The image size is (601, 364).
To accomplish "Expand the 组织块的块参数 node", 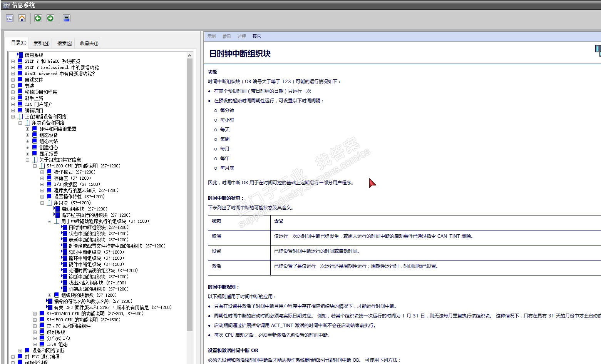I will coord(49,295).
